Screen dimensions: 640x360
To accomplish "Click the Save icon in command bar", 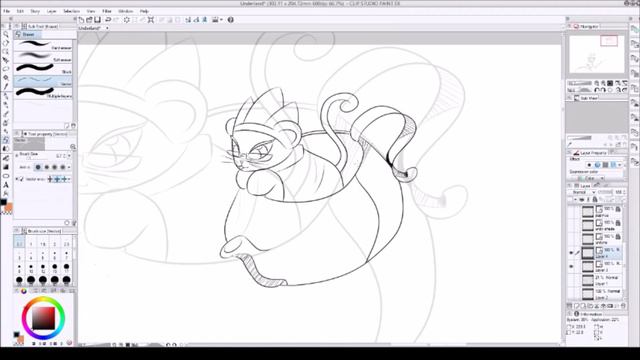I will (98, 20).
